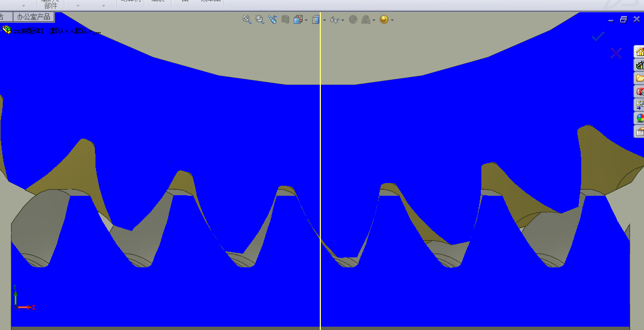
Task: Click the Apply Scene icon
Action: [x=366, y=19]
